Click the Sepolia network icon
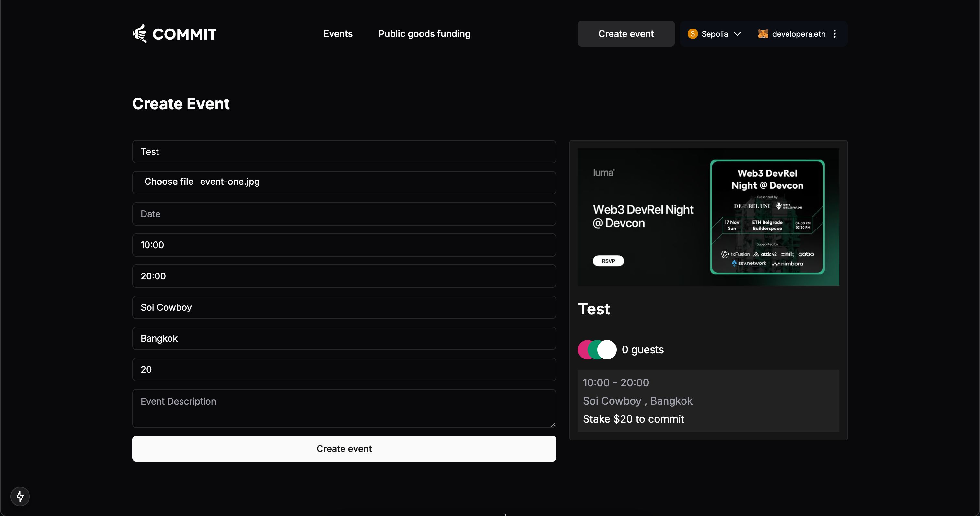 coord(692,34)
